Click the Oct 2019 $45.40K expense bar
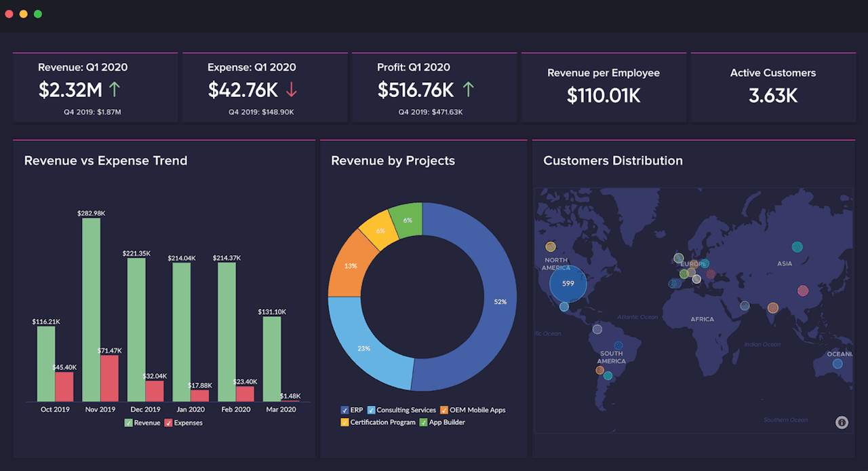 tap(64, 386)
